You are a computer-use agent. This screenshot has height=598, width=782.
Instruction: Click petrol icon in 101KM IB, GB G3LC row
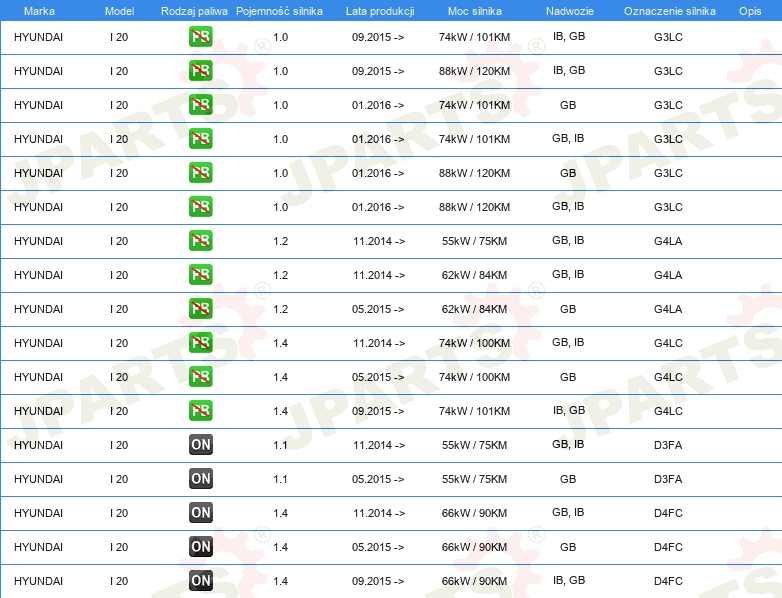click(200, 36)
